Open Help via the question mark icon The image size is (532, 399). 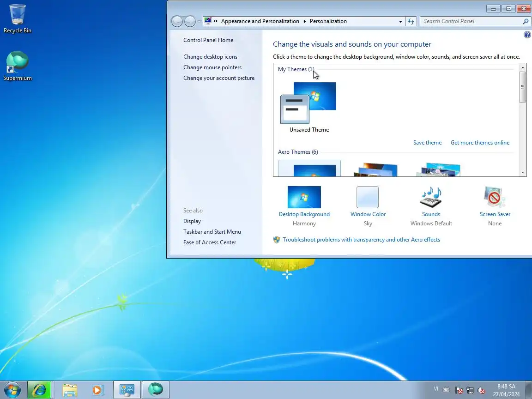[527, 34]
